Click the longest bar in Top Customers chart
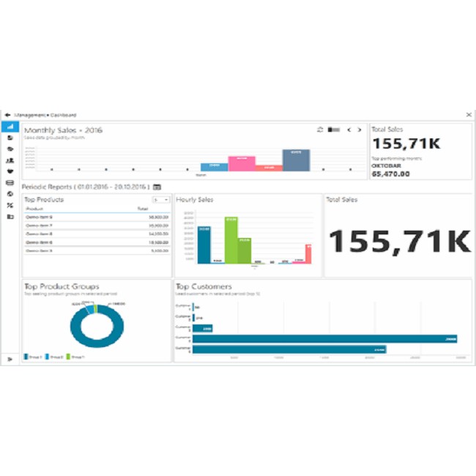Screen dimensions: 476x476 tap(325, 338)
